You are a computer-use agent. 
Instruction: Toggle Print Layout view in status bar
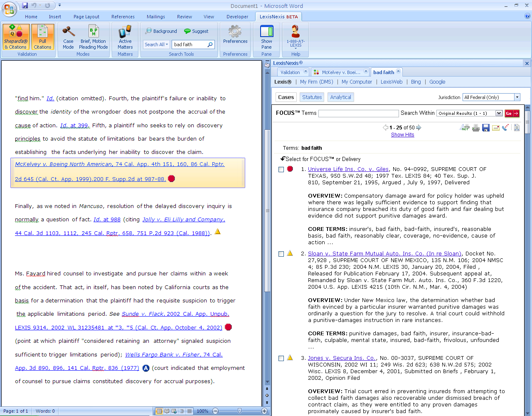pyautogui.click(x=159, y=411)
